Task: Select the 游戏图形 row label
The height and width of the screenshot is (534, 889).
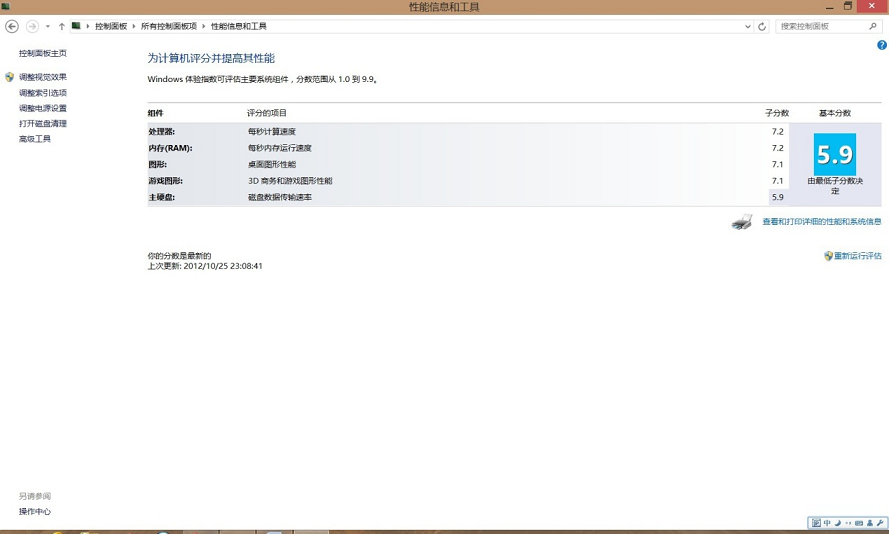Action: pos(166,181)
